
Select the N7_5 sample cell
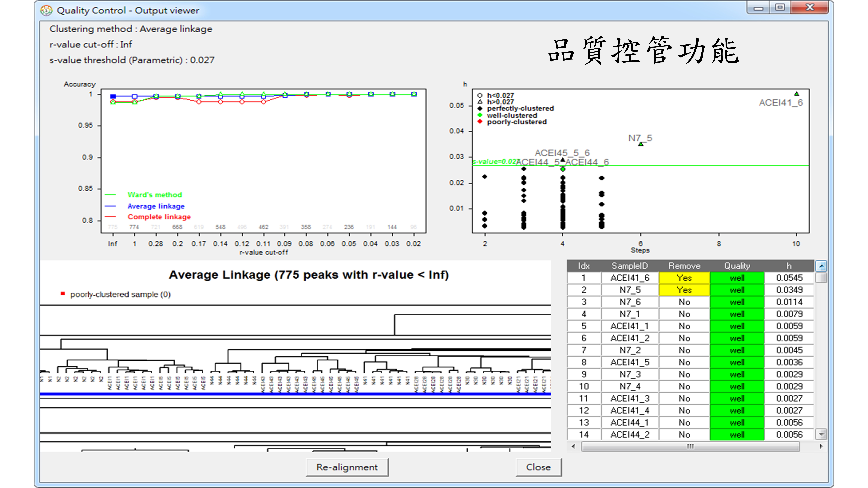click(630, 290)
